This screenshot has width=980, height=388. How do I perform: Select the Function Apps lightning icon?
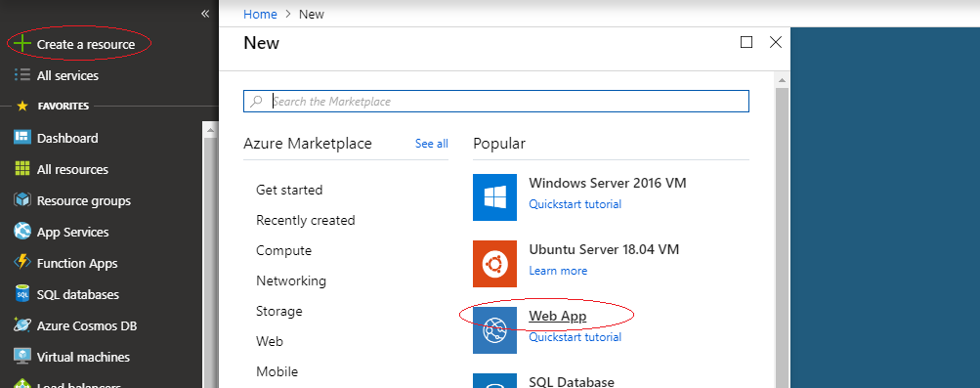click(x=21, y=263)
